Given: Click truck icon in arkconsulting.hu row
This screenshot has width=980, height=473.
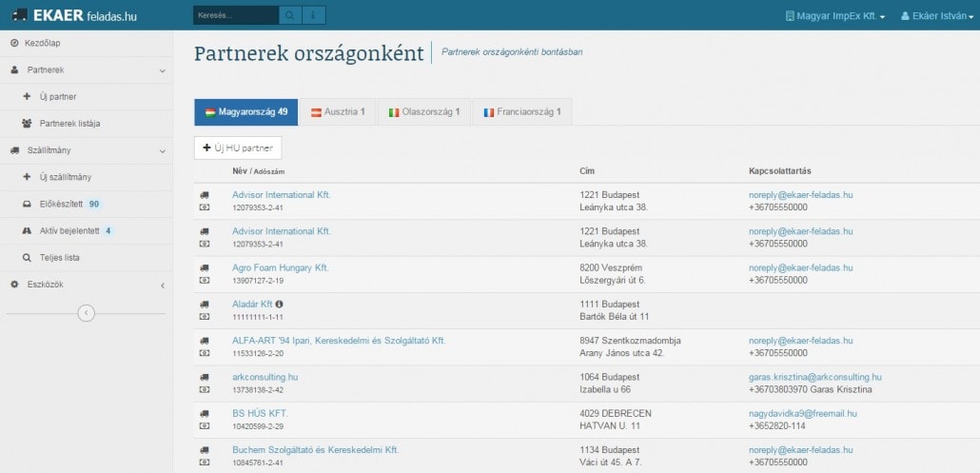Looking at the screenshot, I should (x=205, y=377).
